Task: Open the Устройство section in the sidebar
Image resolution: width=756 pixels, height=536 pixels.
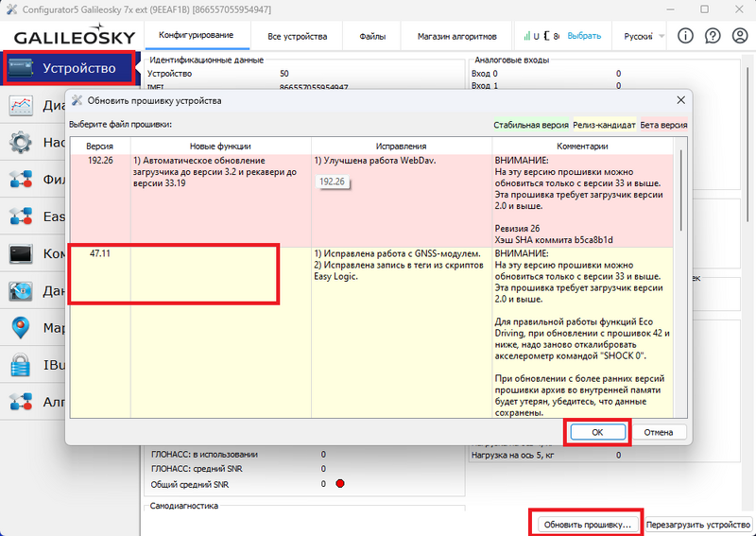Action: coord(69,68)
